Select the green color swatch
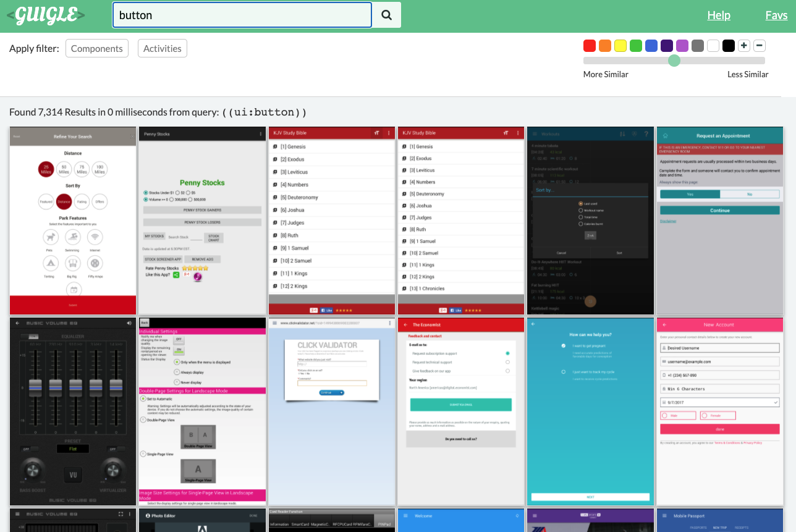The image size is (796, 532). coord(636,46)
